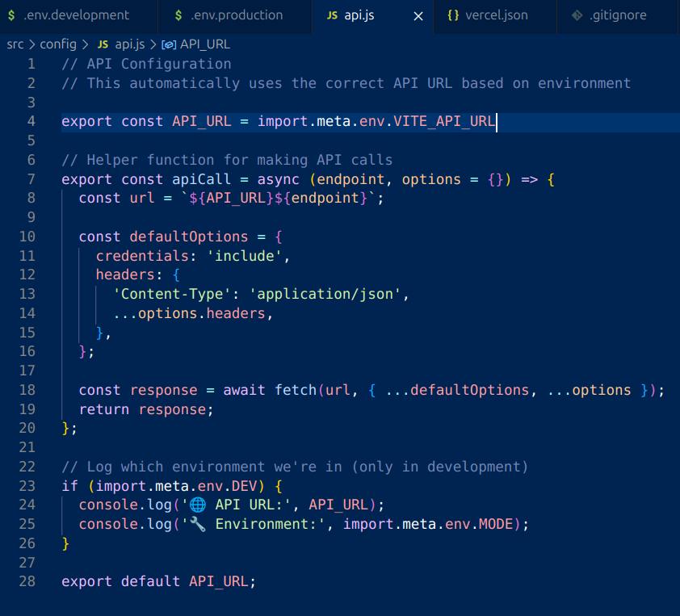Click line number 4 in the gutter

[x=31, y=121]
